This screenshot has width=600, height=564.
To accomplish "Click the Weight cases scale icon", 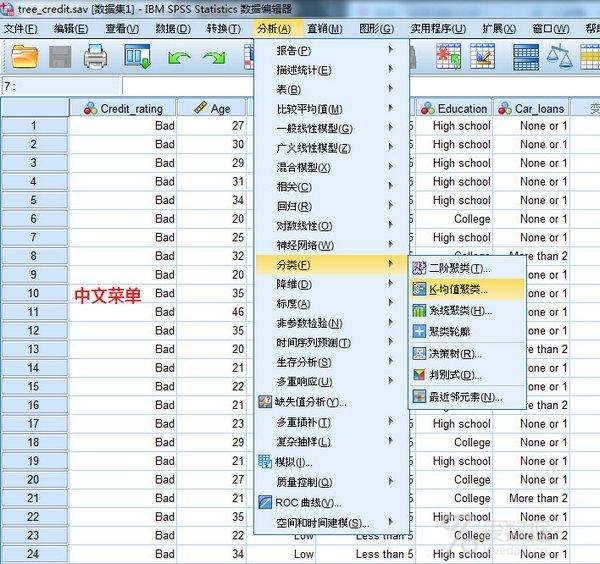I will click(559, 56).
